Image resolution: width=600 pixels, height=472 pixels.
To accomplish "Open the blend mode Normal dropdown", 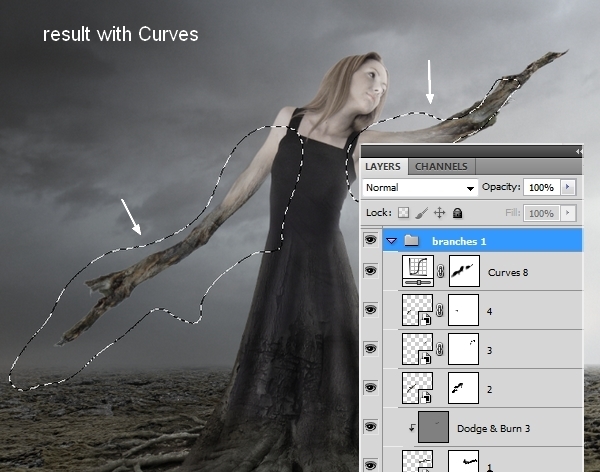I will [x=419, y=187].
